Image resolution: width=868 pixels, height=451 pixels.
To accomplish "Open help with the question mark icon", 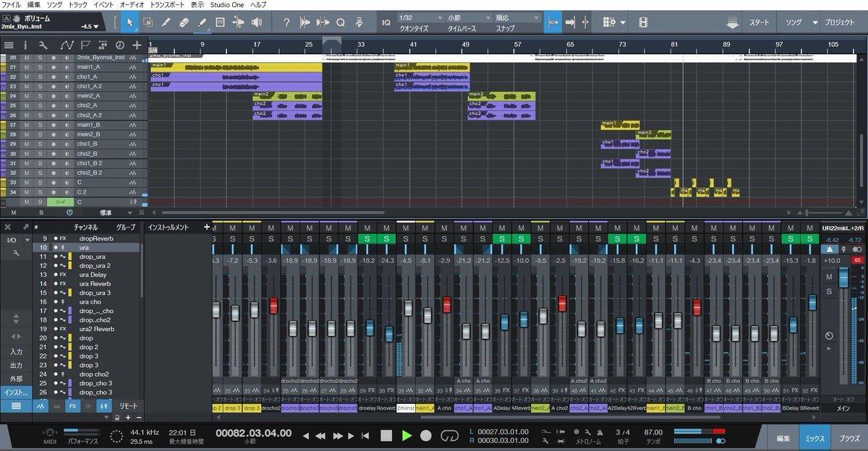I will (286, 22).
